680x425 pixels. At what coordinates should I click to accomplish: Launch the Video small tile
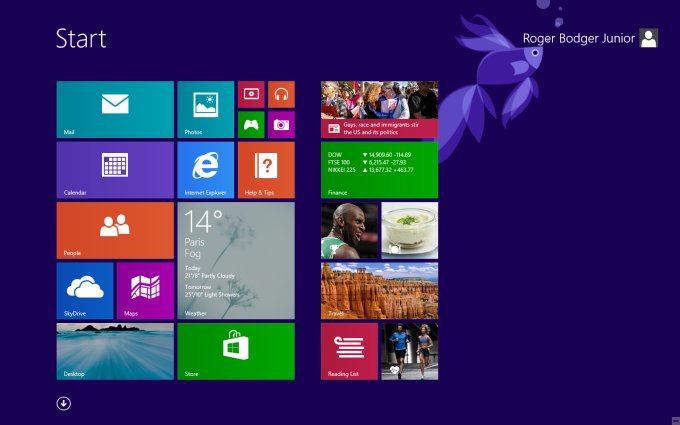251,94
